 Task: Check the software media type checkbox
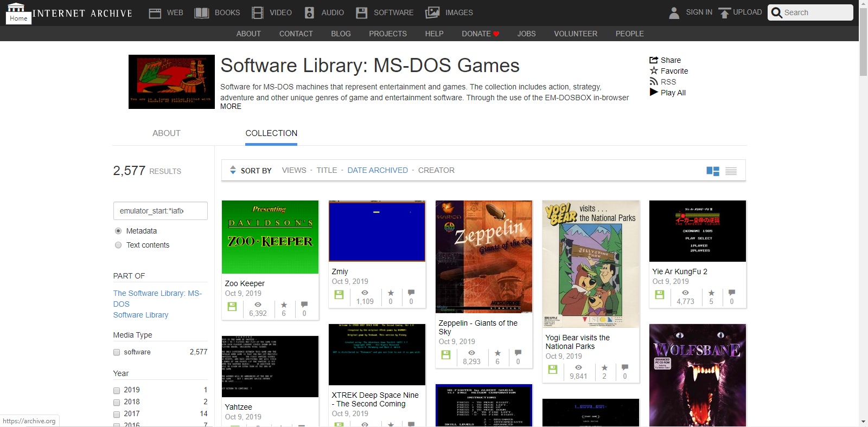point(117,352)
